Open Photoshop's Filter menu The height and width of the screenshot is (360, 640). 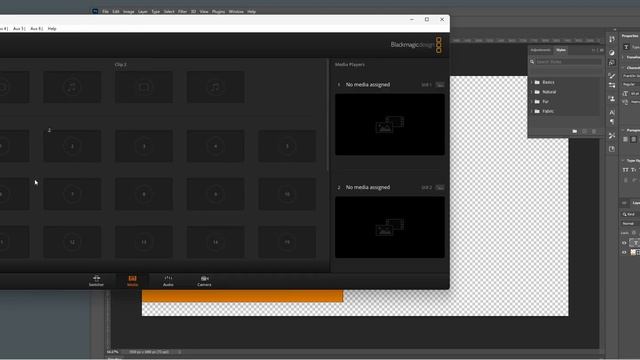coord(182,11)
